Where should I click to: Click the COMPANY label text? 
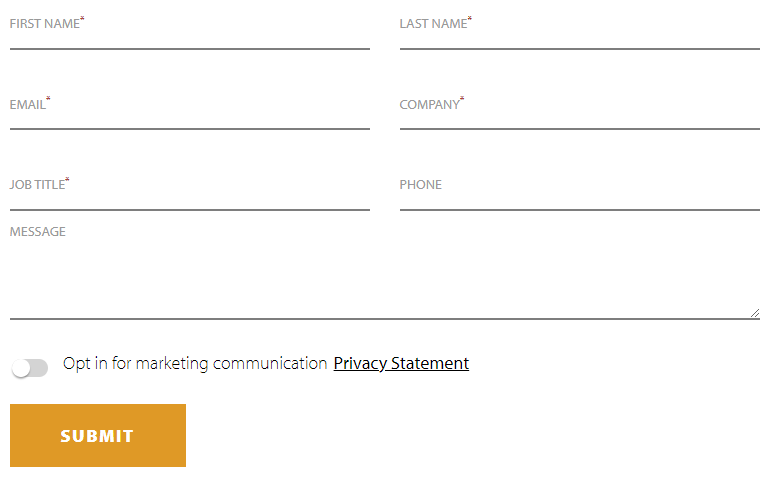click(x=429, y=105)
